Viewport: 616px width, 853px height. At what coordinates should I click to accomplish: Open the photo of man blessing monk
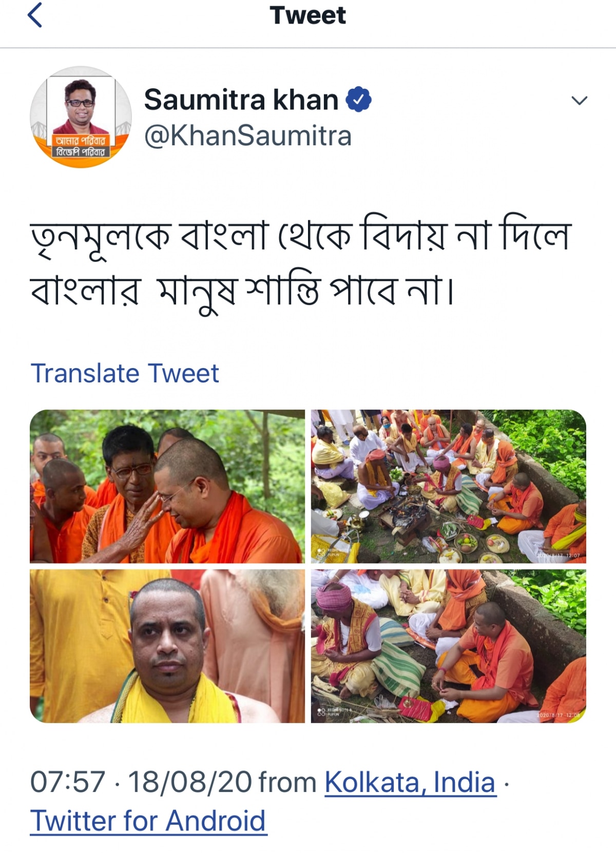coord(167,486)
